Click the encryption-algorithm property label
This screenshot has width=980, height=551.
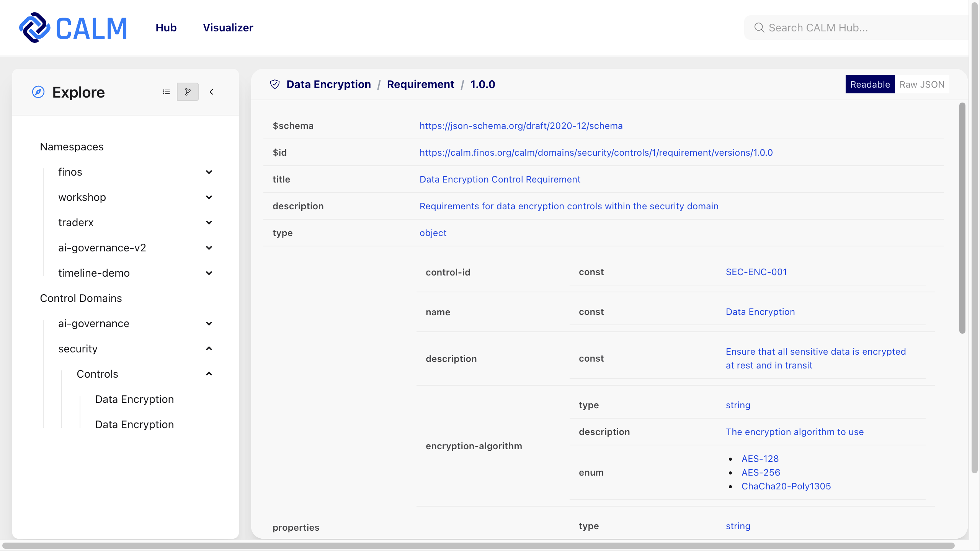tap(474, 446)
